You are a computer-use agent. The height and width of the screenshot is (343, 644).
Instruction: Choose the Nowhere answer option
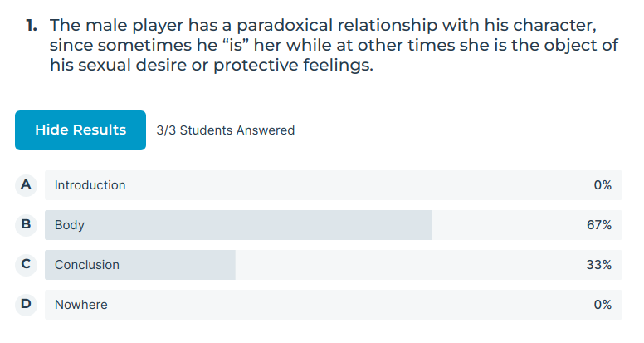point(334,305)
